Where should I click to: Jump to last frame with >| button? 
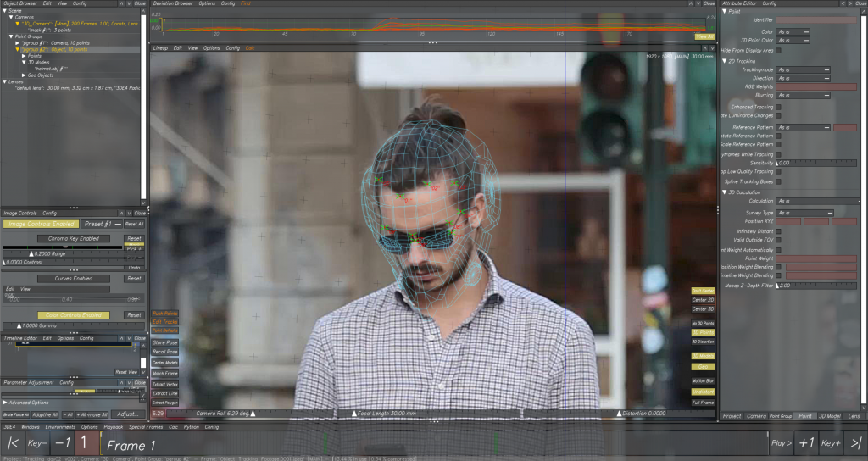pyautogui.click(x=855, y=443)
